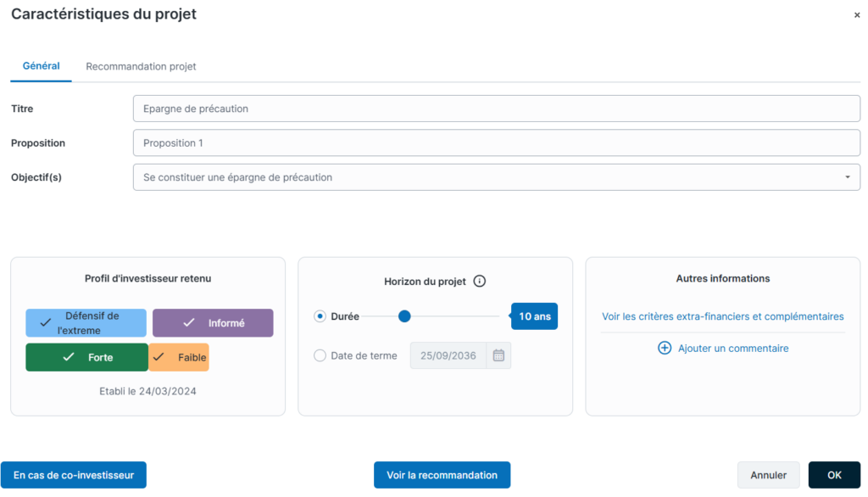This screenshot has height=497, width=868.
Task: Click the En cas de co-investisseur button
Action: click(74, 475)
